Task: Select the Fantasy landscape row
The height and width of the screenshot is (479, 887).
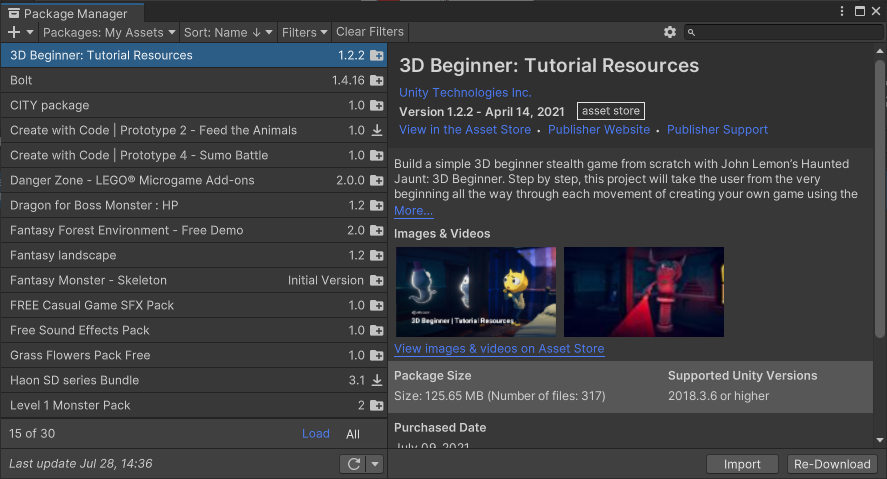Action: [193, 255]
